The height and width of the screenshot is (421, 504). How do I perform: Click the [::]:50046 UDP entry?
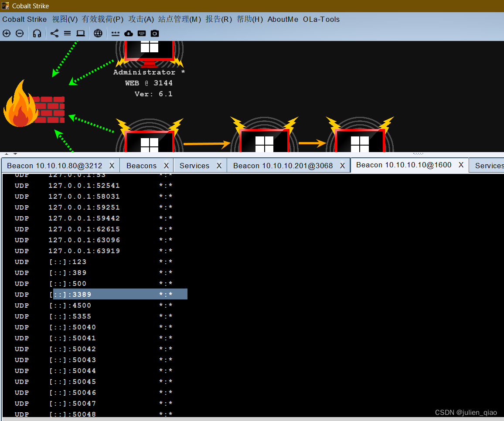click(x=94, y=393)
